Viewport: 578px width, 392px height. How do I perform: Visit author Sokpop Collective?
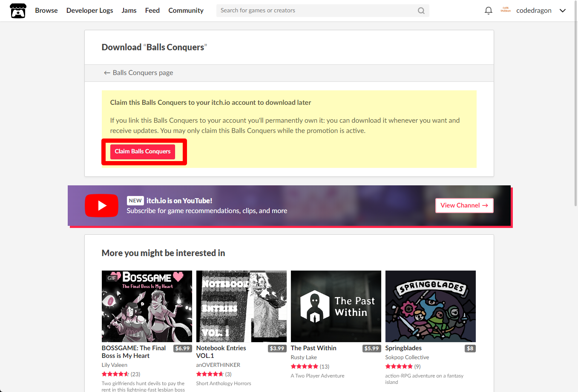[407, 357]
